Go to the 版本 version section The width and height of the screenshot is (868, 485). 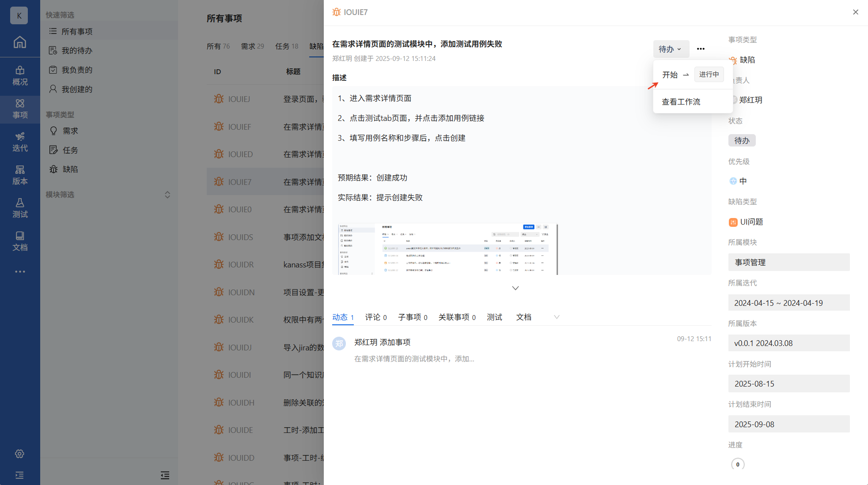(x=20, y=175)
